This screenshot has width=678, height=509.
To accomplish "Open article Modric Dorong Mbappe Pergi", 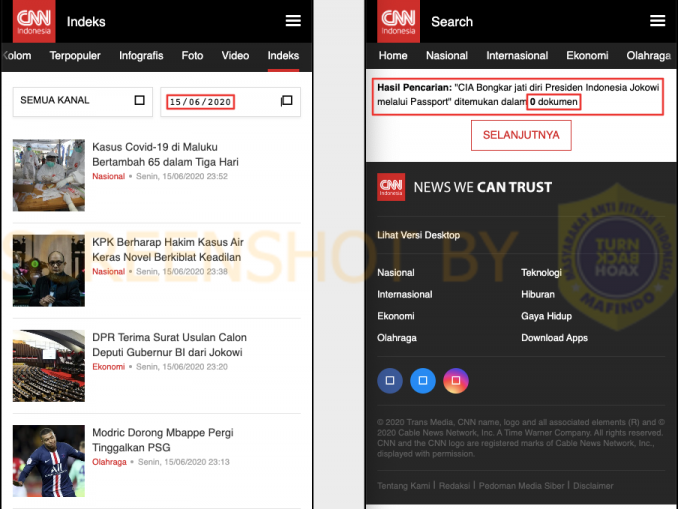I will pos(163,440).
